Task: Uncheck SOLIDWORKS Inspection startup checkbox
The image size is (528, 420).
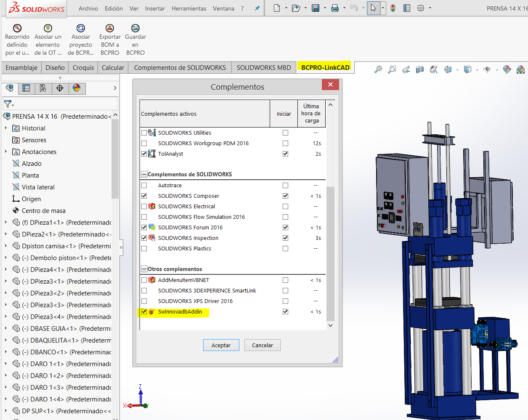Action: coord(286,238)
